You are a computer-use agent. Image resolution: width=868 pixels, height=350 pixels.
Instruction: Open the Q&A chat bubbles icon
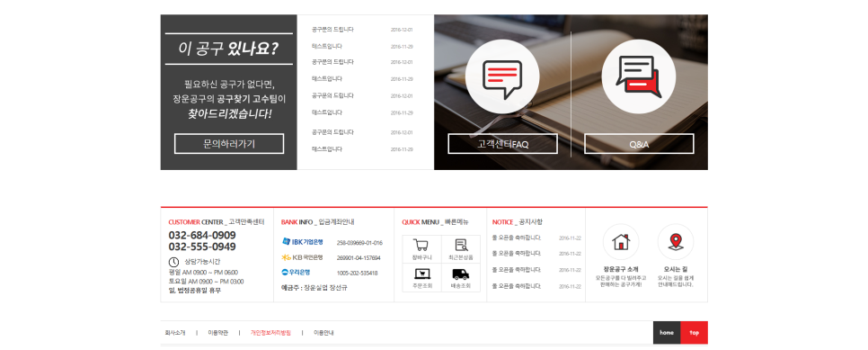click(638, 76)
